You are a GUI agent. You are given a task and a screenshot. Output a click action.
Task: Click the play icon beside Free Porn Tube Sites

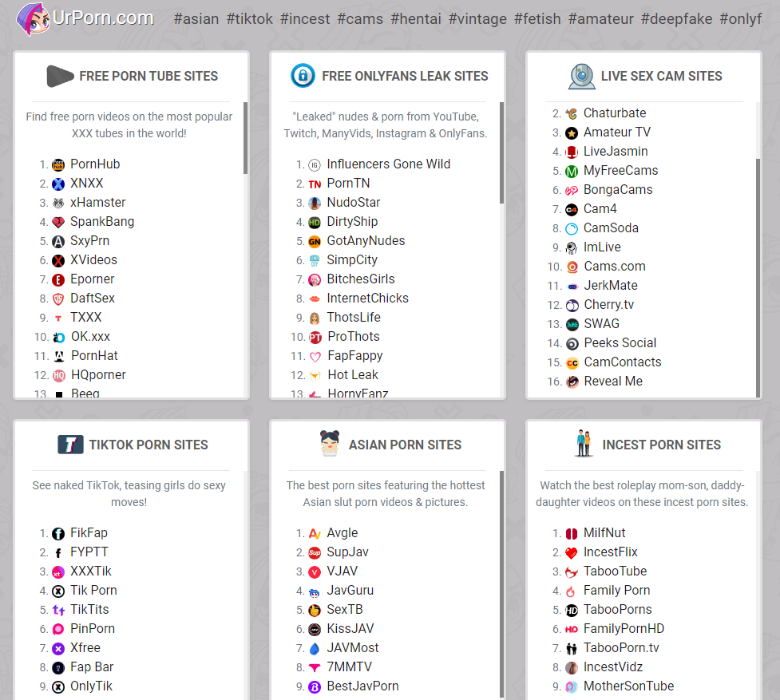coord(60,76)
